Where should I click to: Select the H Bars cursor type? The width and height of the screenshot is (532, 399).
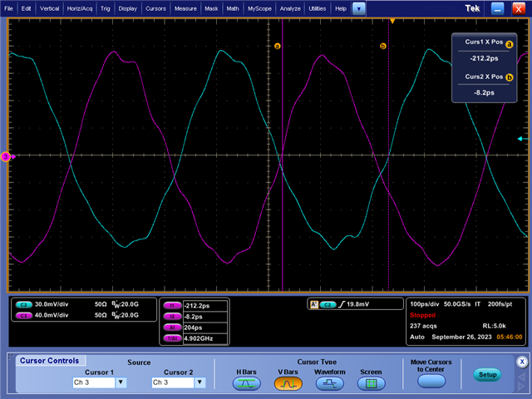246,383
